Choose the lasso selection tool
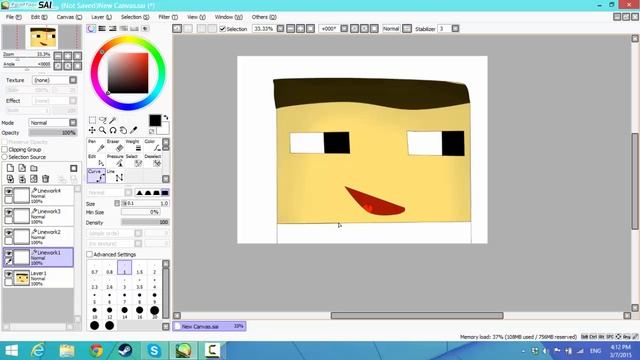 (x=102, y=120)
